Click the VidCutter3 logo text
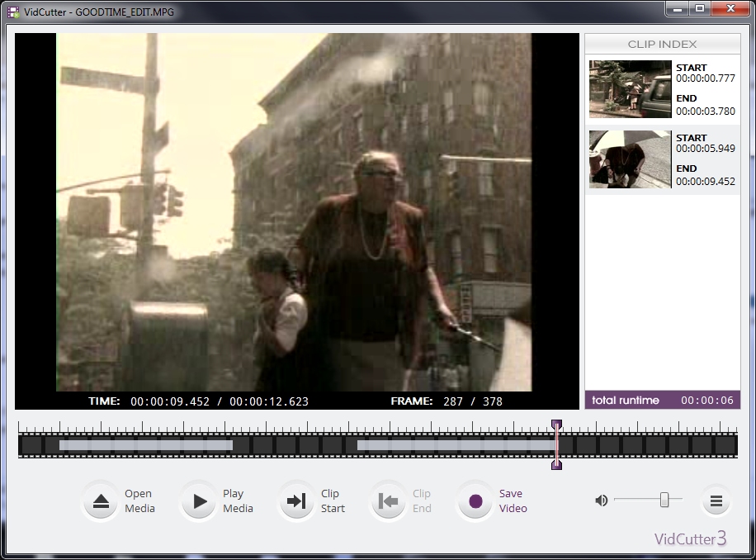The width and height of the screenshot is (756, 560). point(691,539)
